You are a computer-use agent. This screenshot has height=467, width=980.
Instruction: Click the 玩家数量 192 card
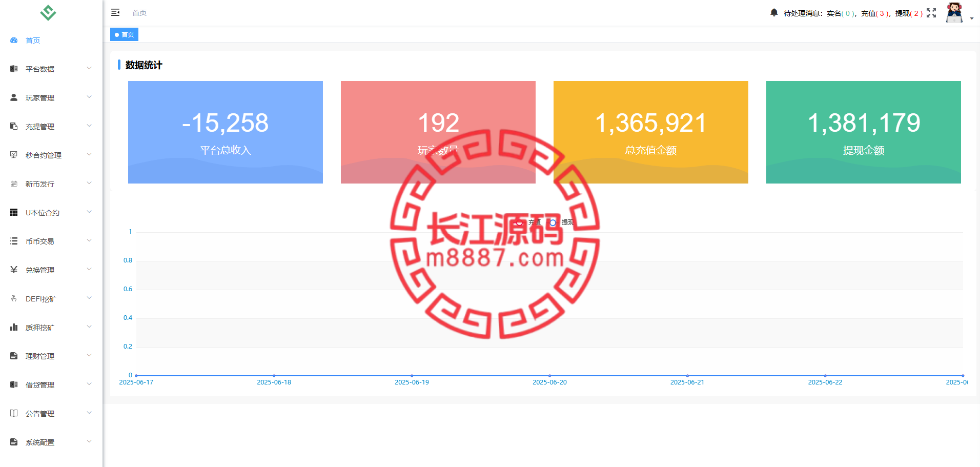(438, 132)
